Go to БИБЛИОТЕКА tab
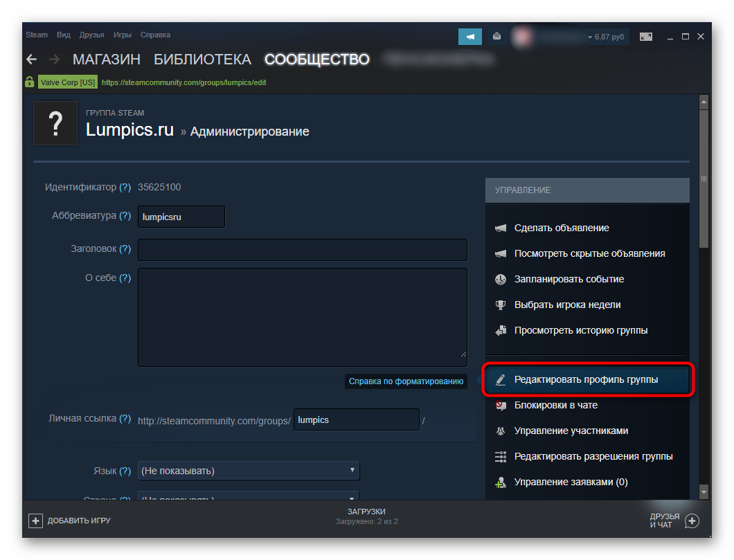734x560 pixels. pos(202,60)
